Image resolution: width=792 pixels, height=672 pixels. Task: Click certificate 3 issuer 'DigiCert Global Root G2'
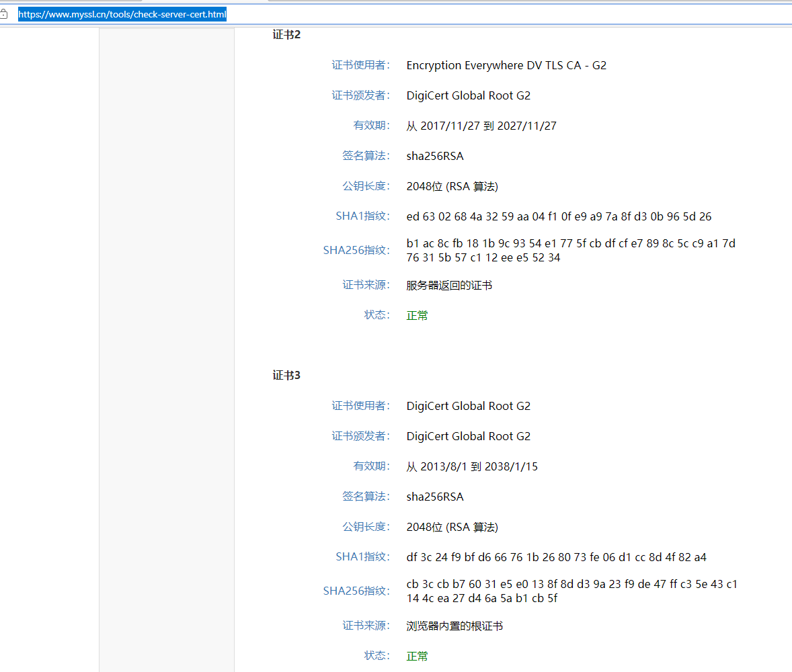(468, 436)
